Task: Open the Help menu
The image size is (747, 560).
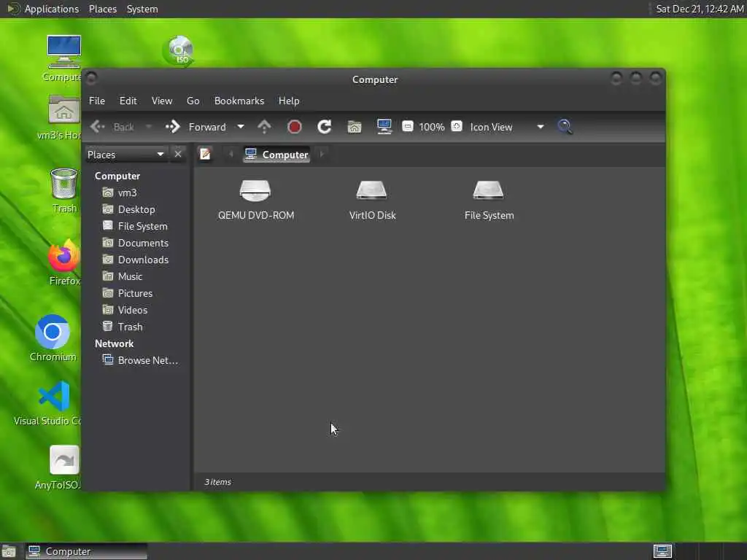Action: pyautogui.click(x=289, y=101)
